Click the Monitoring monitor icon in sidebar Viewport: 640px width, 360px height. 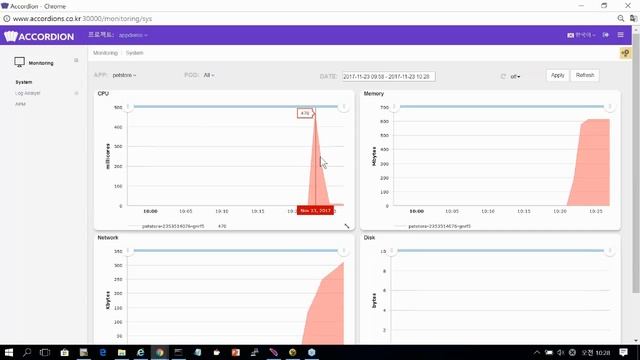click(x=19, y=62)
